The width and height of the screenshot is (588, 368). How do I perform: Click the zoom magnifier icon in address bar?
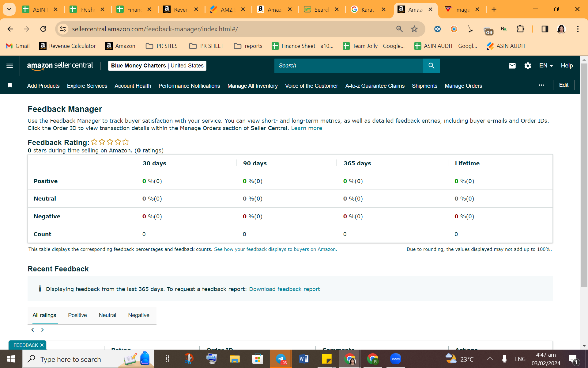click(x=399, y=29)
